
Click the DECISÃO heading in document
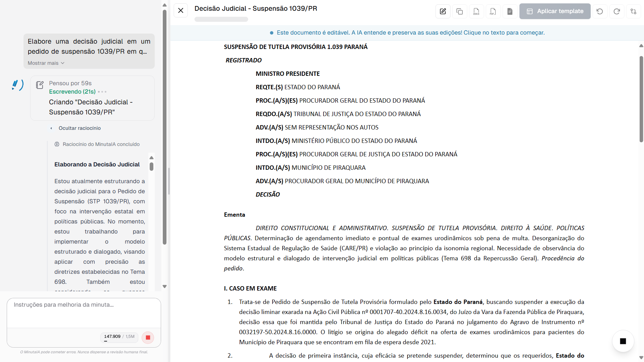click(x=267, y=195)
